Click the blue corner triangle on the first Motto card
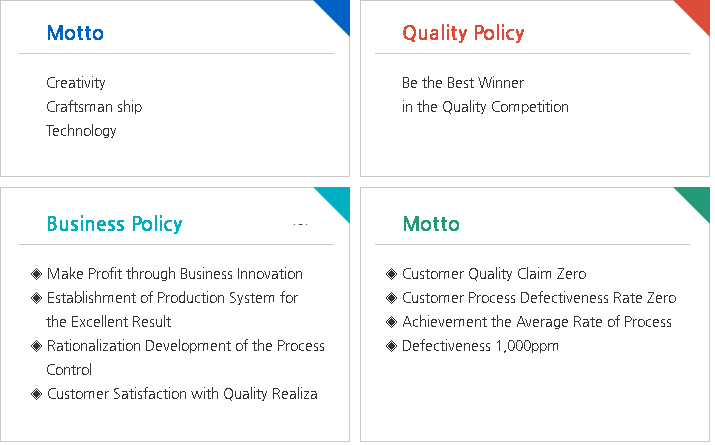This screenshot has width=715, height=445. tap(337, 12)
